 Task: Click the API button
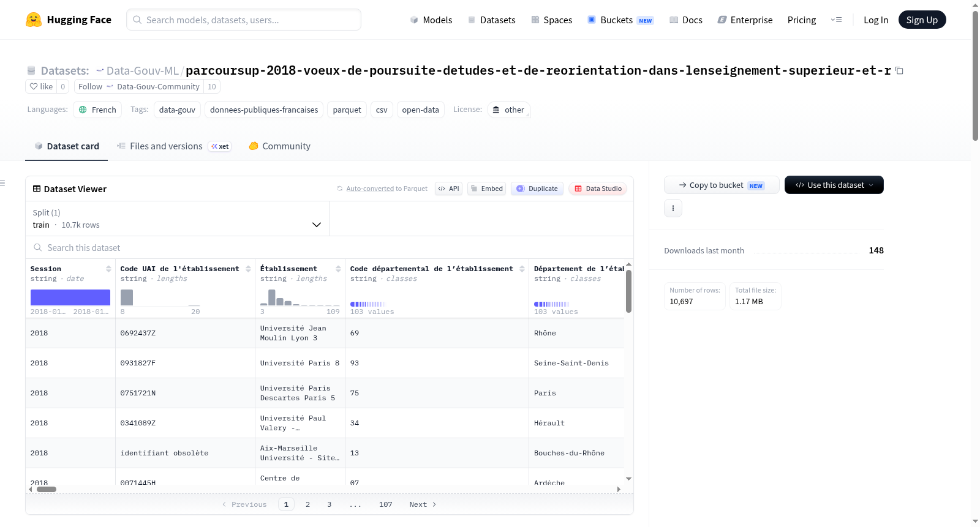[448, 189]
